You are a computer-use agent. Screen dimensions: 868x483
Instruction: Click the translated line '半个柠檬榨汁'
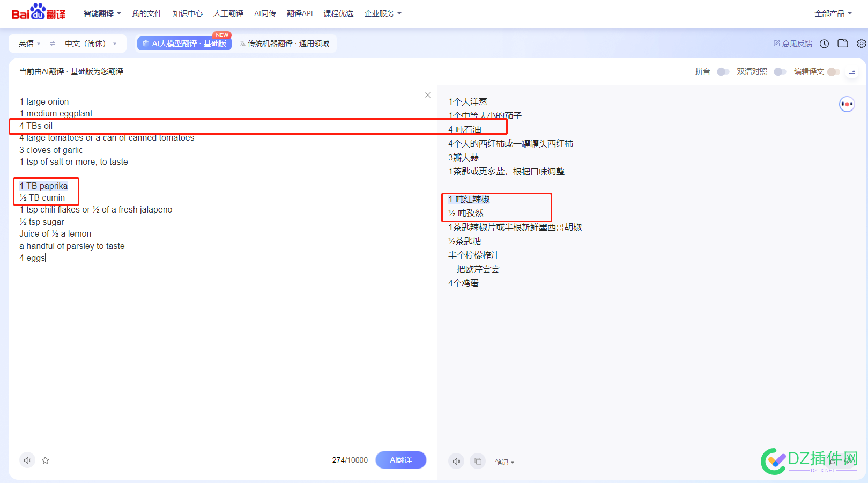click(x=474, y=255)
